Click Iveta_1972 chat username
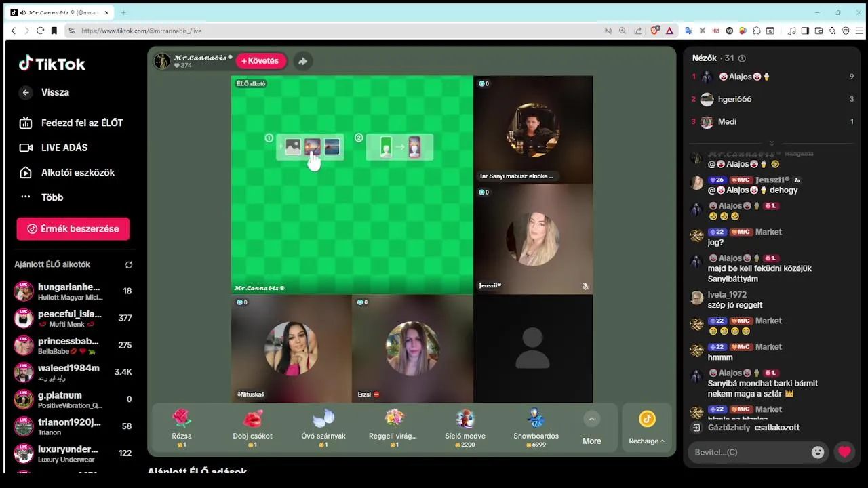Image resolution: width=868 pixels, height=488 pixels. tap(727, 295)
